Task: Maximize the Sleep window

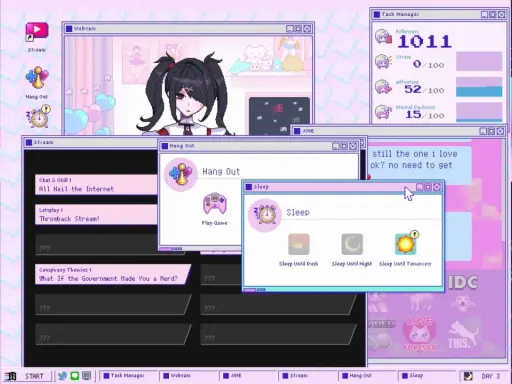Action: click(428, 187)
